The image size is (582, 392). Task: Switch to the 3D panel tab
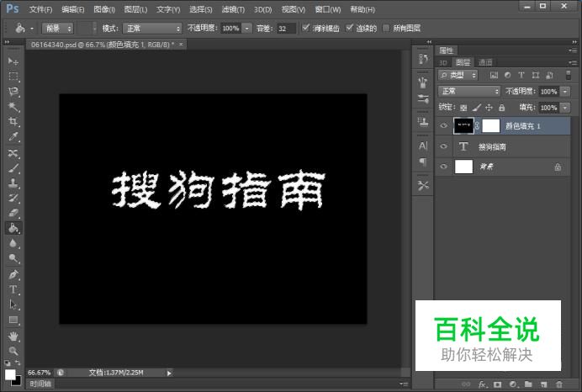[x=443, y=62]
